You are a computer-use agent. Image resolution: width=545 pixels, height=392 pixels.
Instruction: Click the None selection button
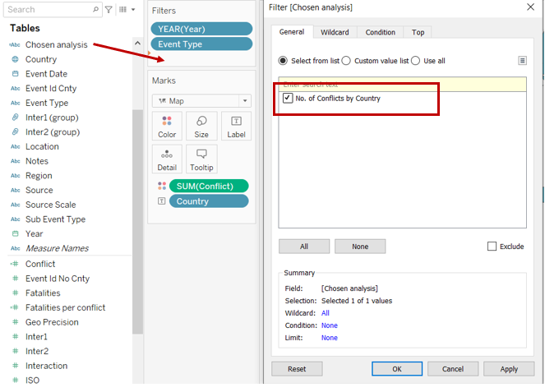[360, 247]
